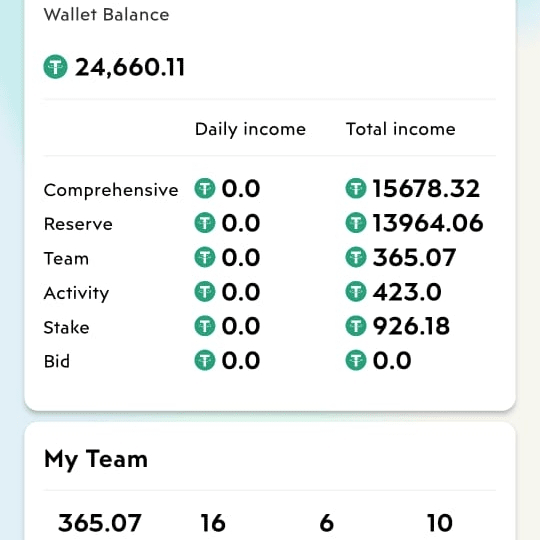Click the Reserve row label
Image resolution: width=540 pixels, height=540 pixels.
(x=78, y=224)
